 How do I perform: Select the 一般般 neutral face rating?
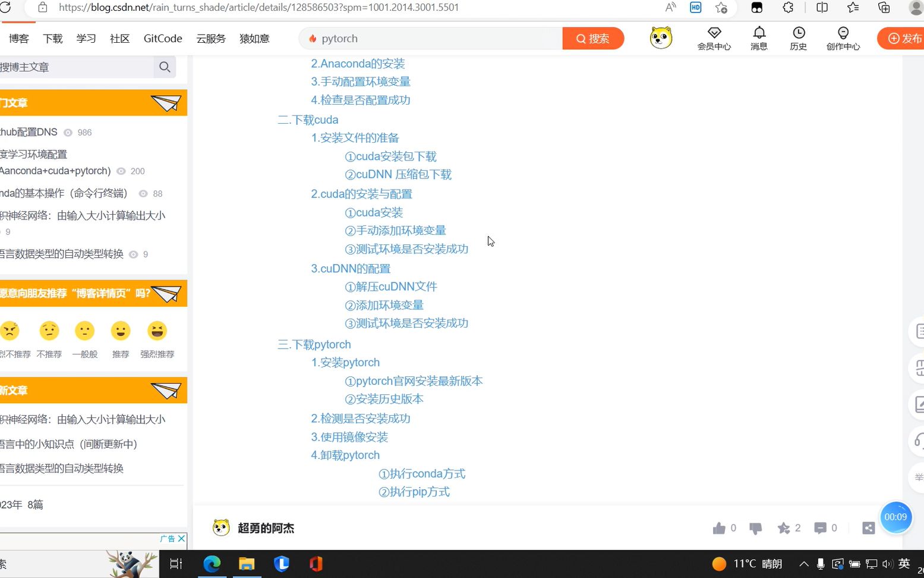[x=85, y=331]
